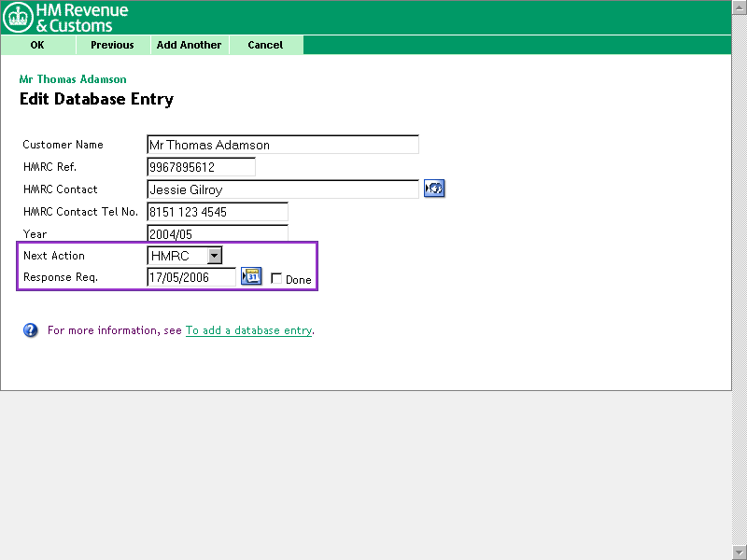
Task: Tick the Done checkbox
Action: tap(276, 278)
